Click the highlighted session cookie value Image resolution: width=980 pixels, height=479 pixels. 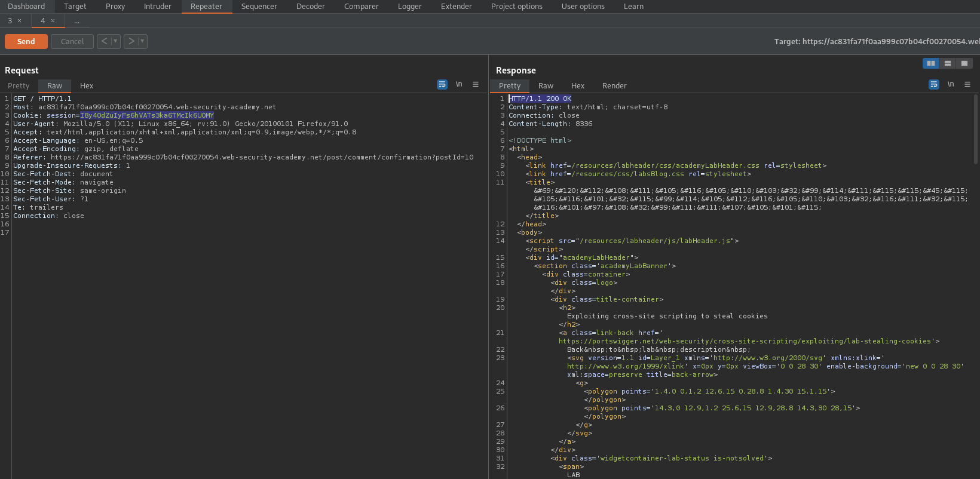[x=147, y=115]
